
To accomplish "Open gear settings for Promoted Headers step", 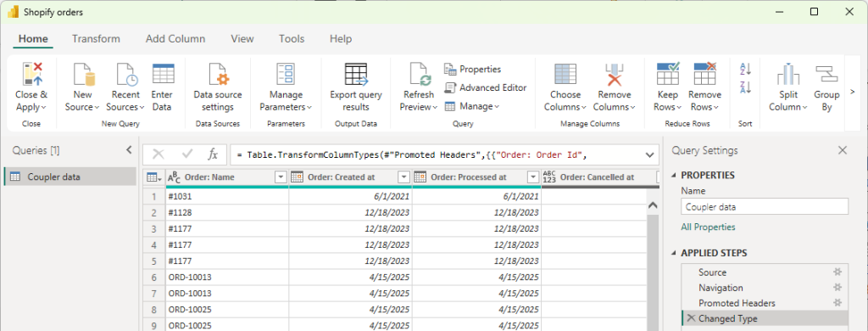I will click(837, 303).
